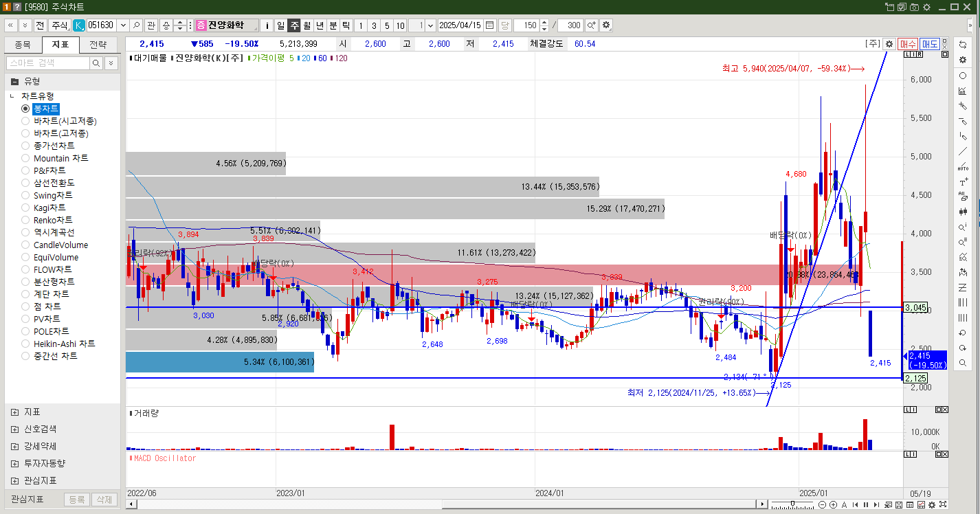This screenshot has height=514, width=980.
Task: Expand the 투자자동향 section
Action: [15, 463]
